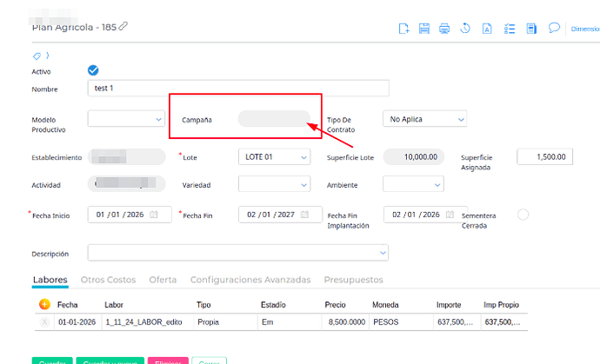
Task: Open the Configuraciones Avanzadas tab
Action: 250,280
